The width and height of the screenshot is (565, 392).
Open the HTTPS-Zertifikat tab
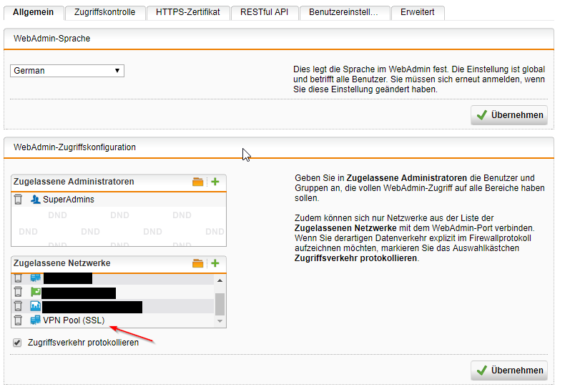188,12
